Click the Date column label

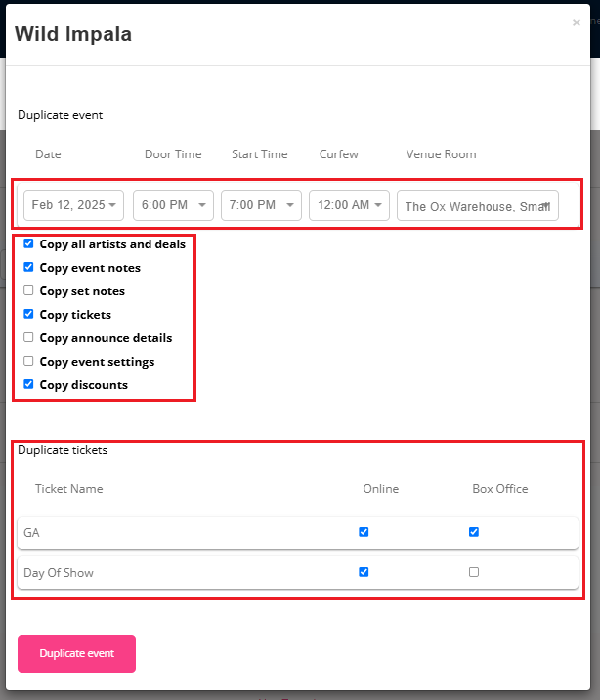click(x=48, y=154)
